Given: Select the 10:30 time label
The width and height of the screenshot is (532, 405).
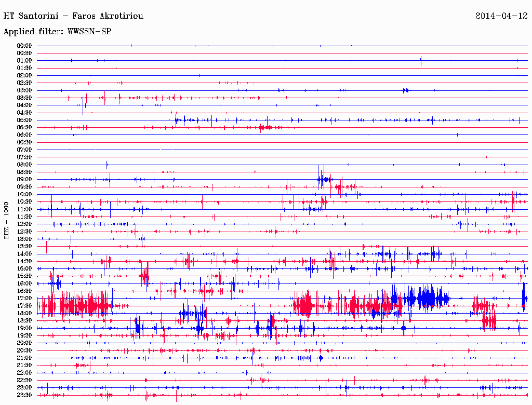Looking at the screenshot, I should [x=24, y=202].
